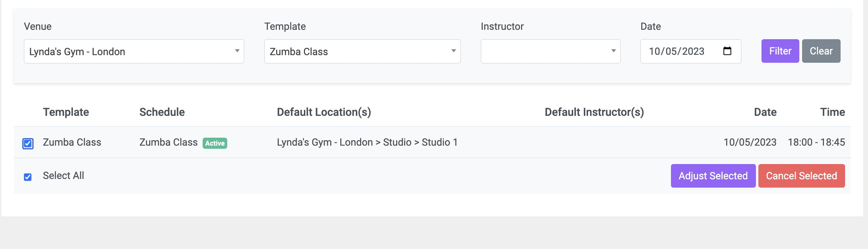Click the Default Location(s) column header

(x=324, y=112)
